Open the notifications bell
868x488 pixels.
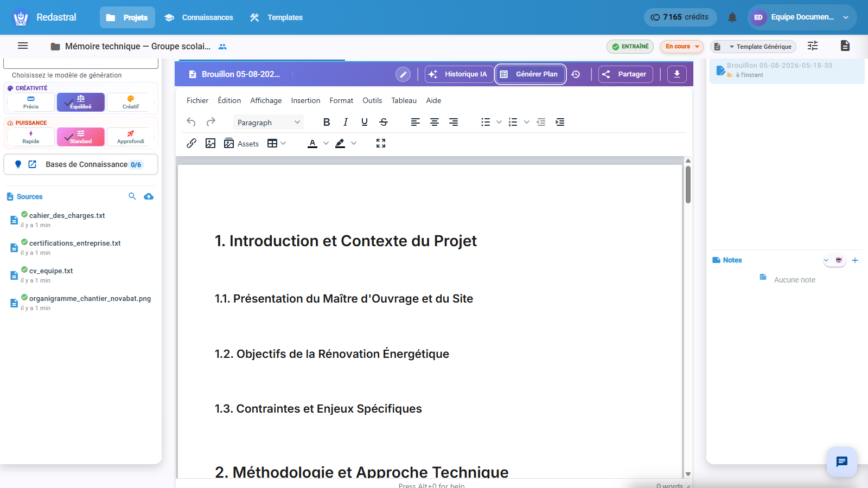click(x=732, y=17)
